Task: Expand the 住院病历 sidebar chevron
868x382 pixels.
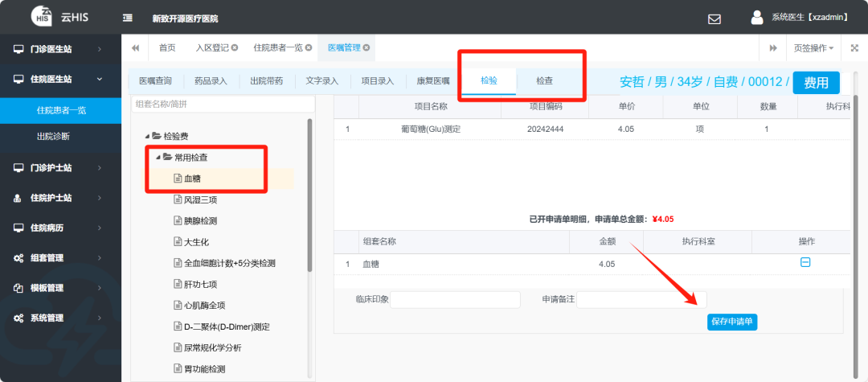Action: point(100,228)
